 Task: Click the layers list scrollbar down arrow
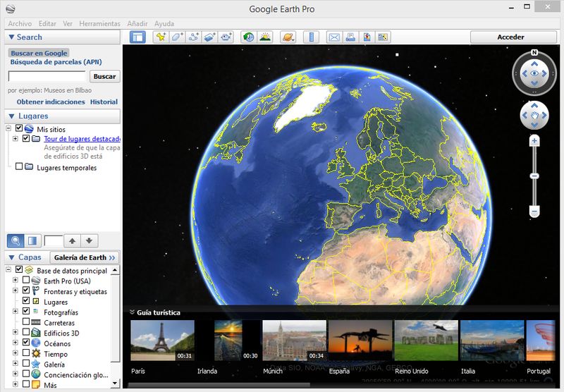115,383
